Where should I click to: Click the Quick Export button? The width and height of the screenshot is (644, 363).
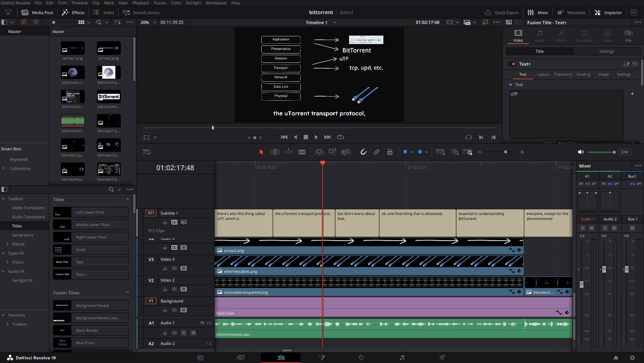[502, 12]
